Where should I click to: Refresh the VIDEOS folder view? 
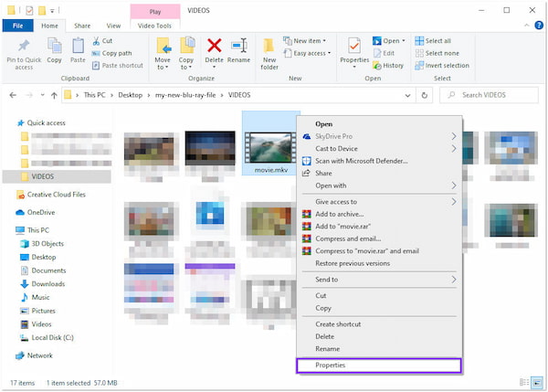coord(425,95)
